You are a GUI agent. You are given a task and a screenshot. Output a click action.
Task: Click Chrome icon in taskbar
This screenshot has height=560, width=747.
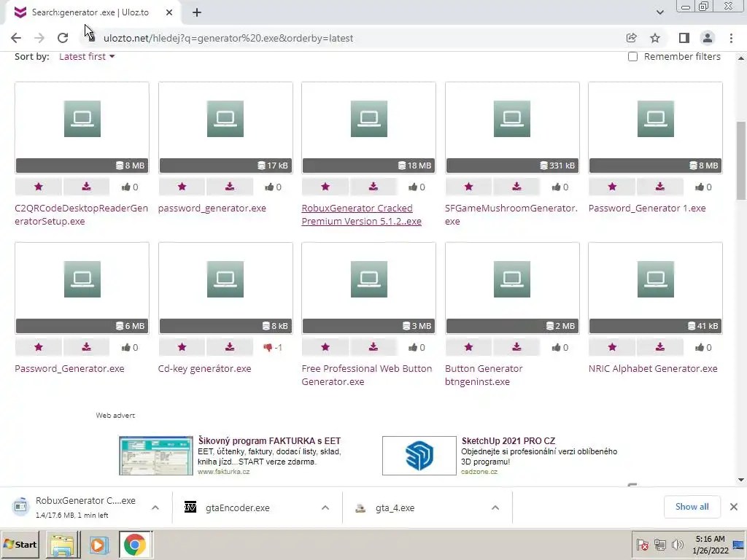coord(135,544)
